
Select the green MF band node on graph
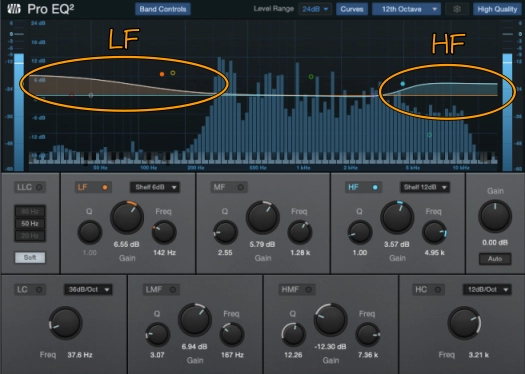311,77
